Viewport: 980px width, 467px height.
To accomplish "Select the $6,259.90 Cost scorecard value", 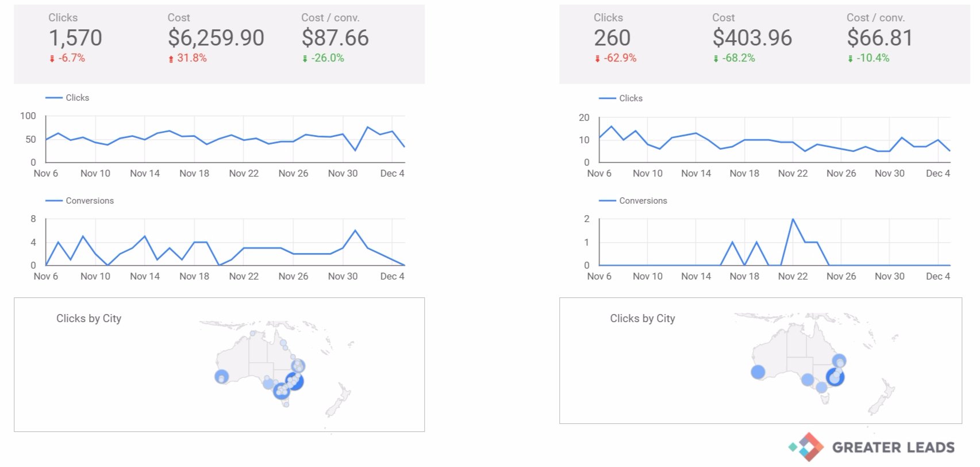I will 216,38.
